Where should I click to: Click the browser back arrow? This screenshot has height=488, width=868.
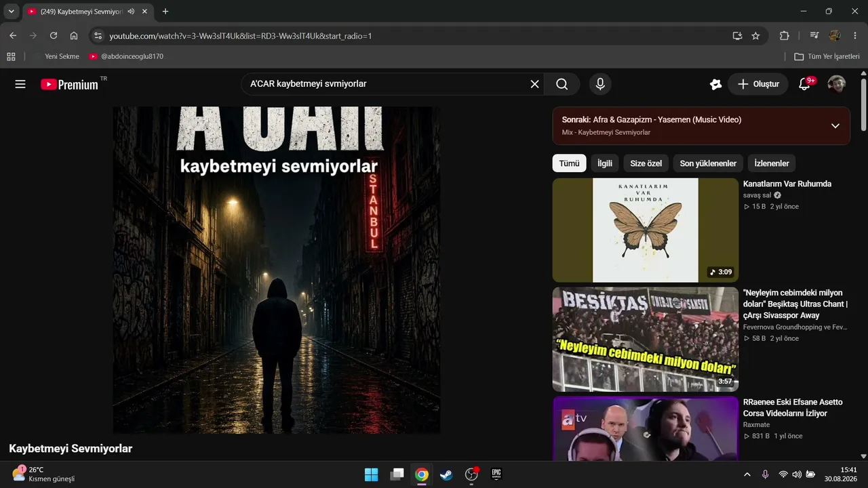(13, 36)
